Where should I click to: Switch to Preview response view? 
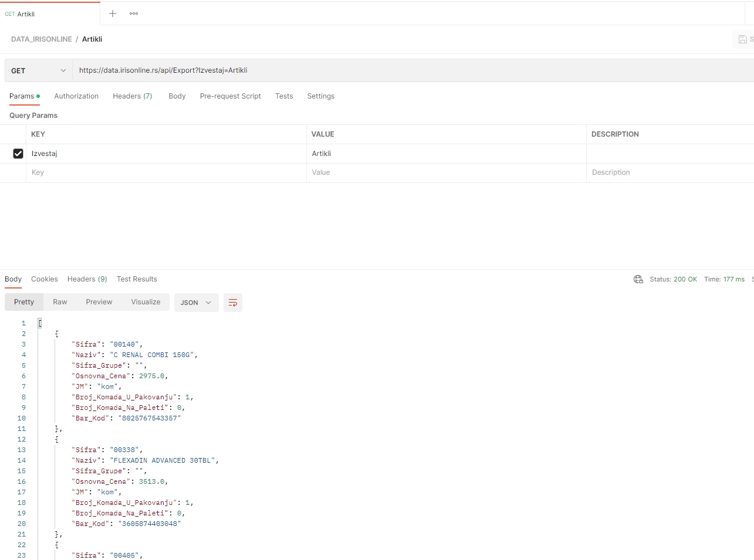(99, 302)
